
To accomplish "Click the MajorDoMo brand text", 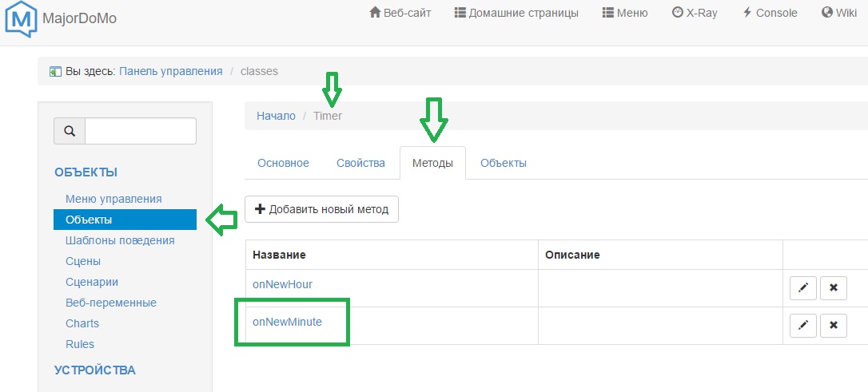I will [79, 19].
